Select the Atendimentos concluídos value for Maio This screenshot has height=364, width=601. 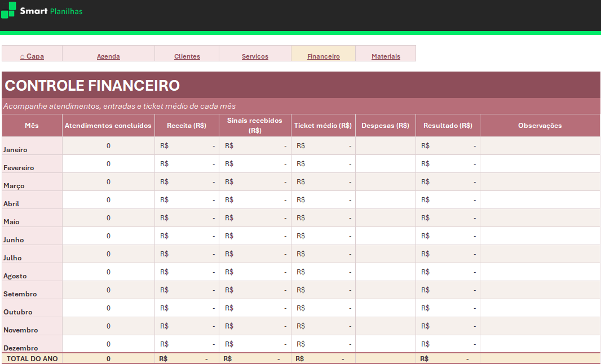pyautogui.click(x=108, y=217)
